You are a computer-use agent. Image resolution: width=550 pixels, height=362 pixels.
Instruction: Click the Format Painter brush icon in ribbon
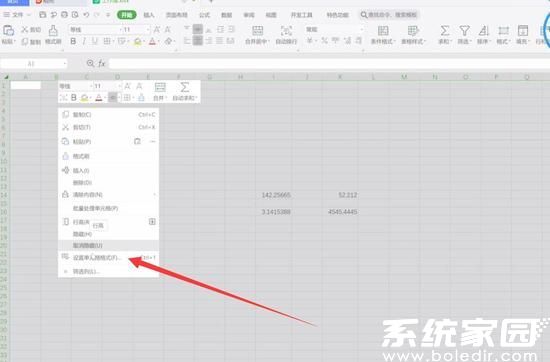(53, 31)
